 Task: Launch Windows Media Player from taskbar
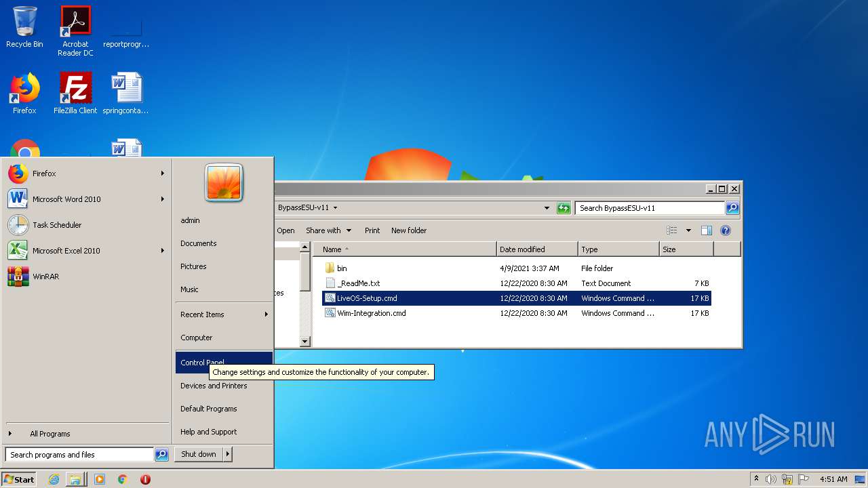100,479
